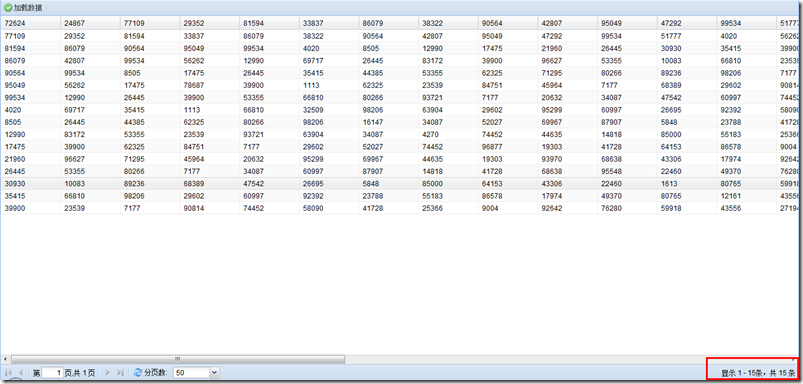This screenshot has width=803, height=384.
Task: Select cell 87907 in row 8505
Action: (627, 122)
